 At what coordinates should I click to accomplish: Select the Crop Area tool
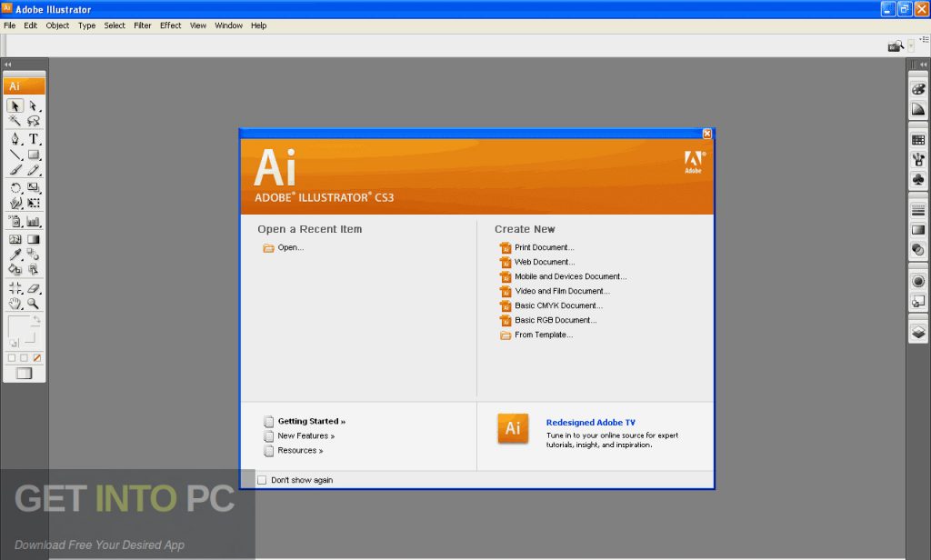click(x=15, y=288)
